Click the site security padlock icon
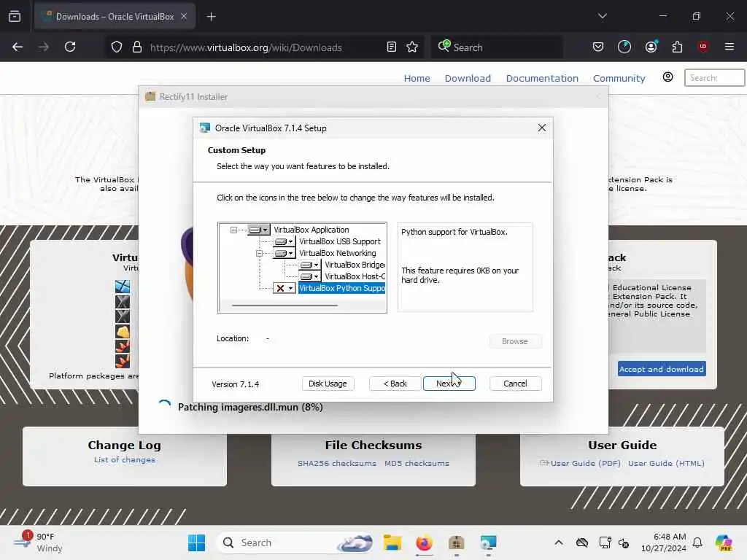The width and height of the screenshot is (747, 560). point(137,47)
